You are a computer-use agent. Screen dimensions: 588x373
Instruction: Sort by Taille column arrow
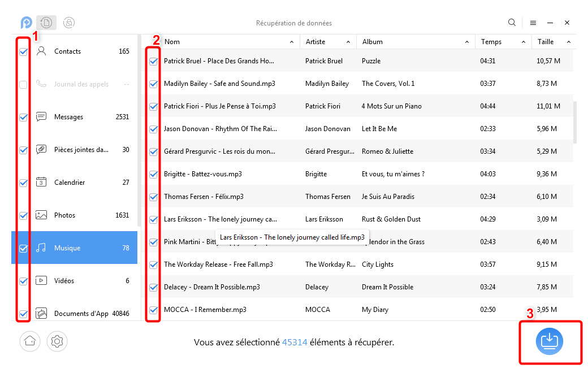[568, 42]
